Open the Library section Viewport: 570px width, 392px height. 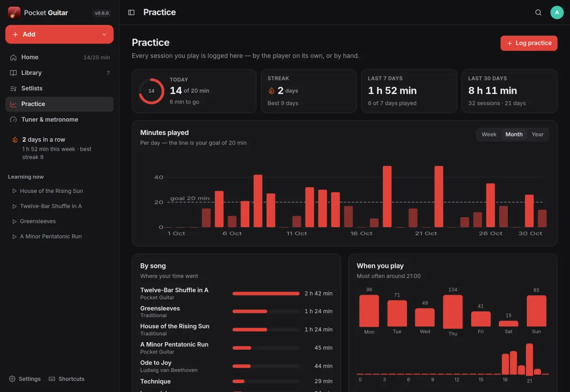tap(59, 73)
